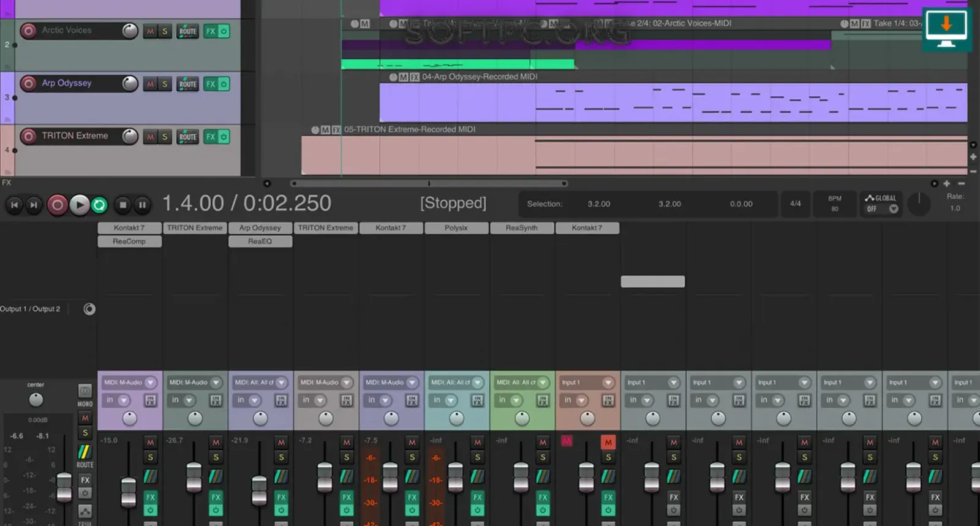The height and width of the screenshot is (526, 980).
Task: Toggle the repeat loop button in transport
Action: pyautogui.click(x=99, y=205)
